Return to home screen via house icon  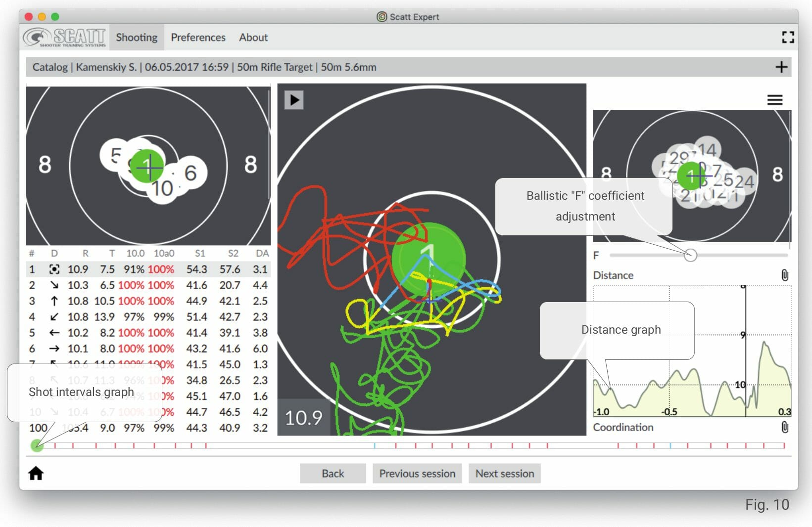[x=36, y=474]
